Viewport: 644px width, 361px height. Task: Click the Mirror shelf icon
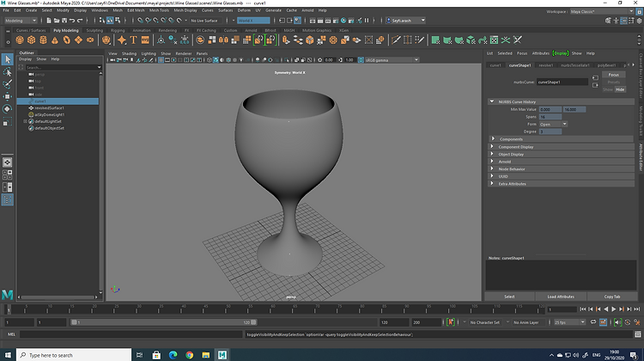click(x=223, y=40)
